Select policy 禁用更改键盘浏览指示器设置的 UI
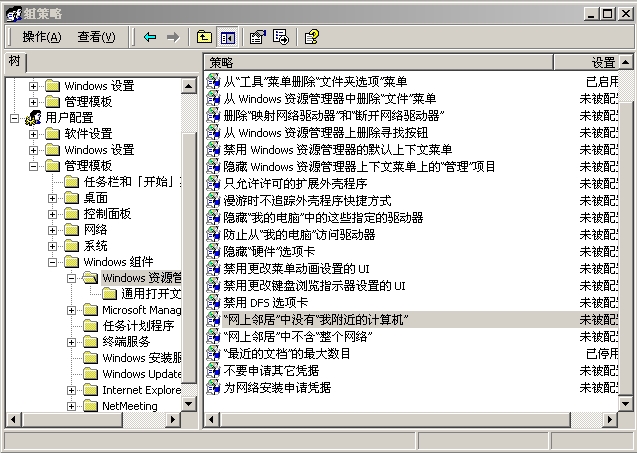The width and height of the screenshot is (637, 453). 314,286
